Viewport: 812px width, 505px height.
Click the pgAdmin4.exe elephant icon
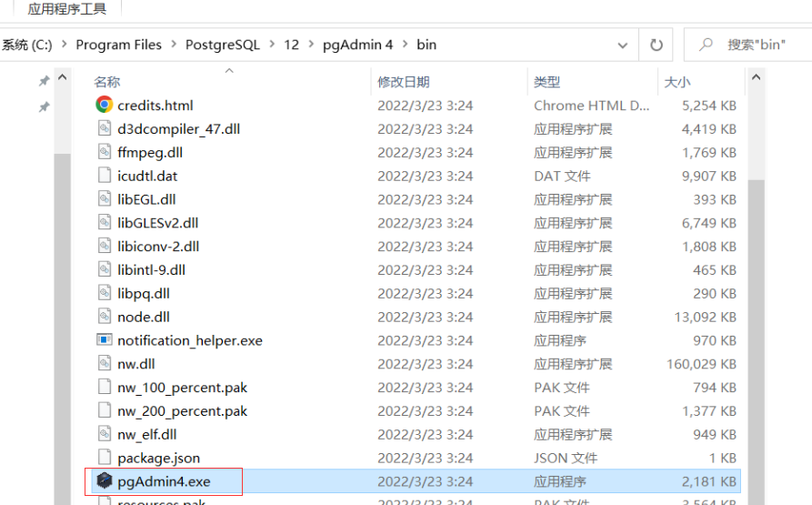click(x=104, y=480)
